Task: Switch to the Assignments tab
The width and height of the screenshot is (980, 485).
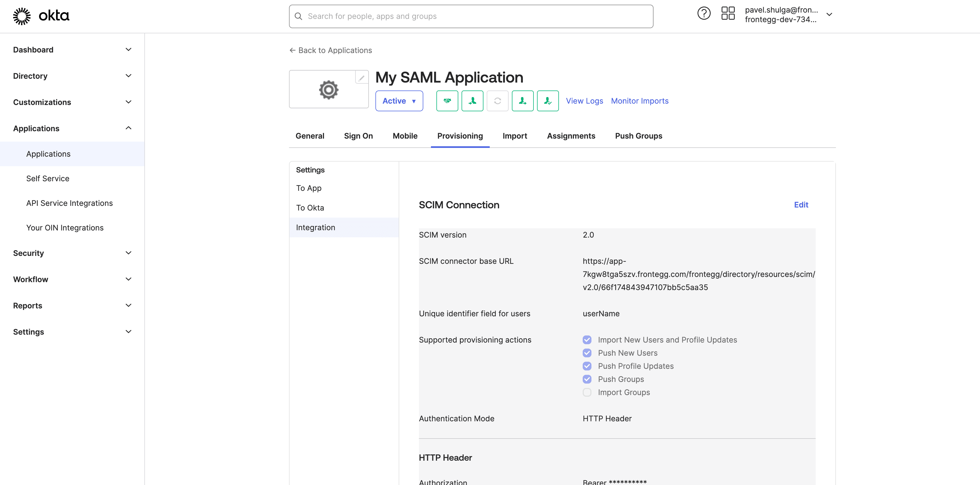Action: point(571,136)
